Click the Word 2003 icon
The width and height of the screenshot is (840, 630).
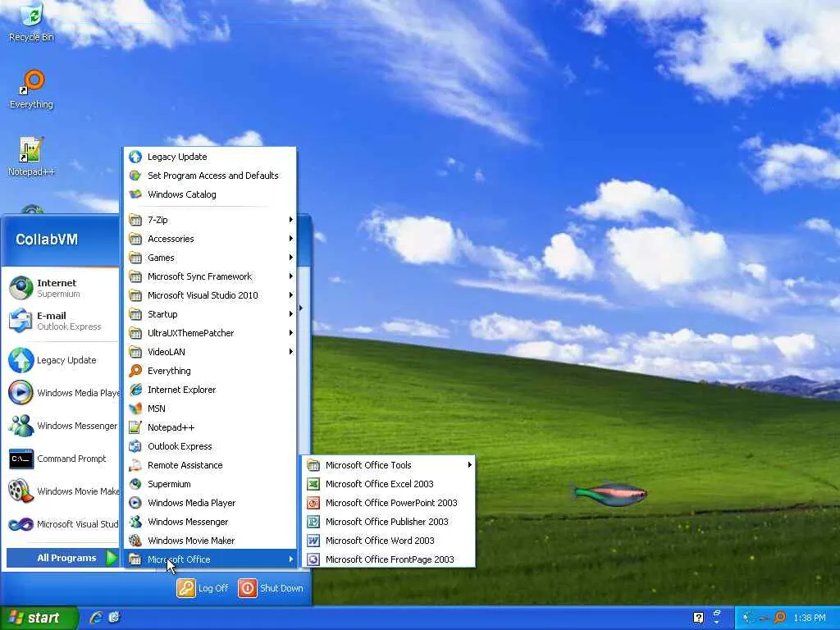(313, 540)
